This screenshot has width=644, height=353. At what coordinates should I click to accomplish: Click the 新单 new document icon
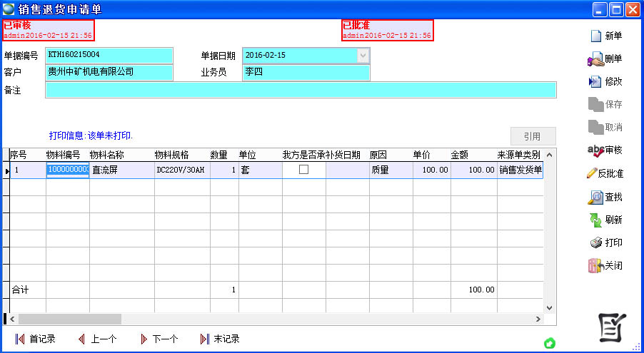tap(595, 36)
